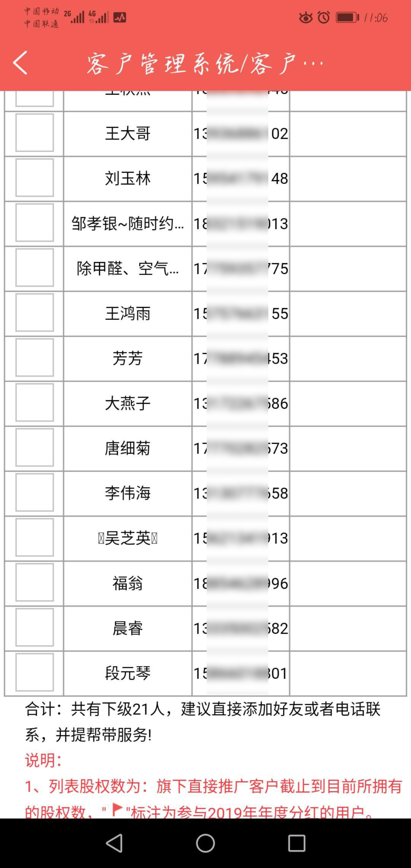The width and height of the screenshot is (411, 868).
Task: Tap the back arrow in header
Action: pos(20,63)
